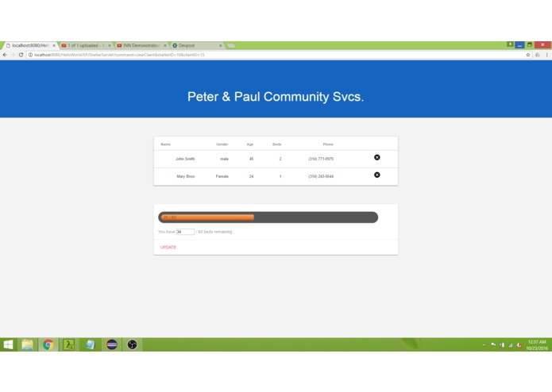This screenshot has width=552, height=392.
Task: Open a new browser tab
Action: click(x=231, y=46)
